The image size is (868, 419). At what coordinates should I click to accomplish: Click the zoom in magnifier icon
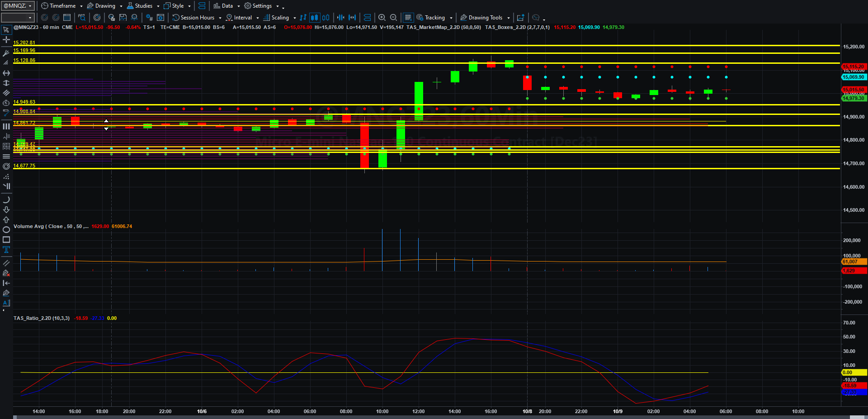(382, 18)
